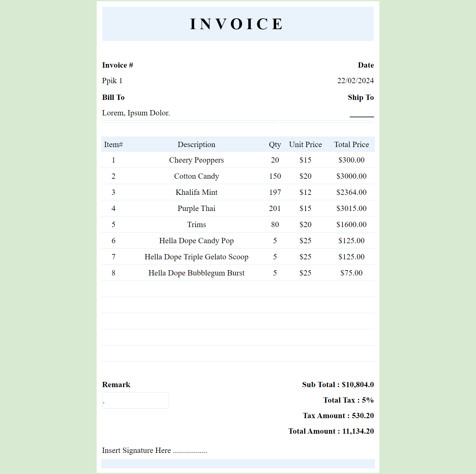Viewport: 476px width, 474px height.
Task: Click the Unit Price column header
Action: click(305, 145)
